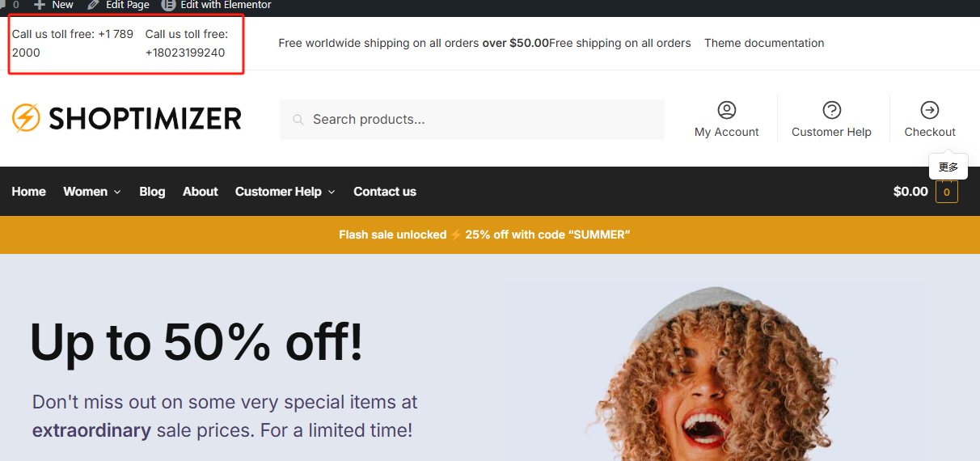Click the plus icon next to New
980x461 pixels.
[40, 5]
